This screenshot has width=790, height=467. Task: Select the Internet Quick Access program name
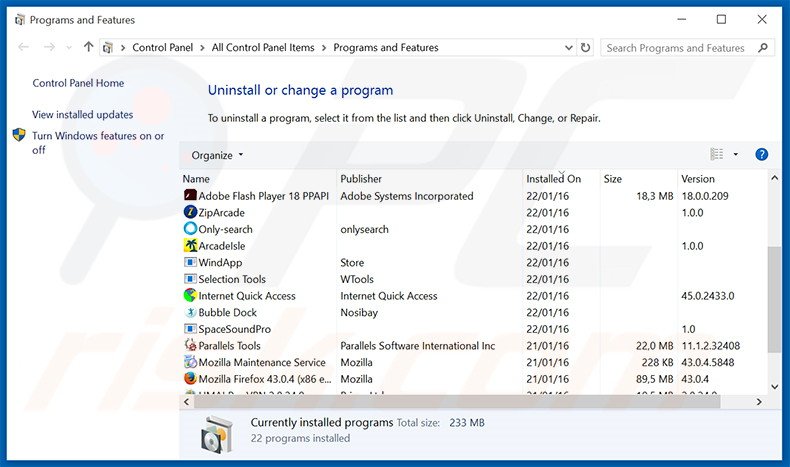[x=247, y=296]
